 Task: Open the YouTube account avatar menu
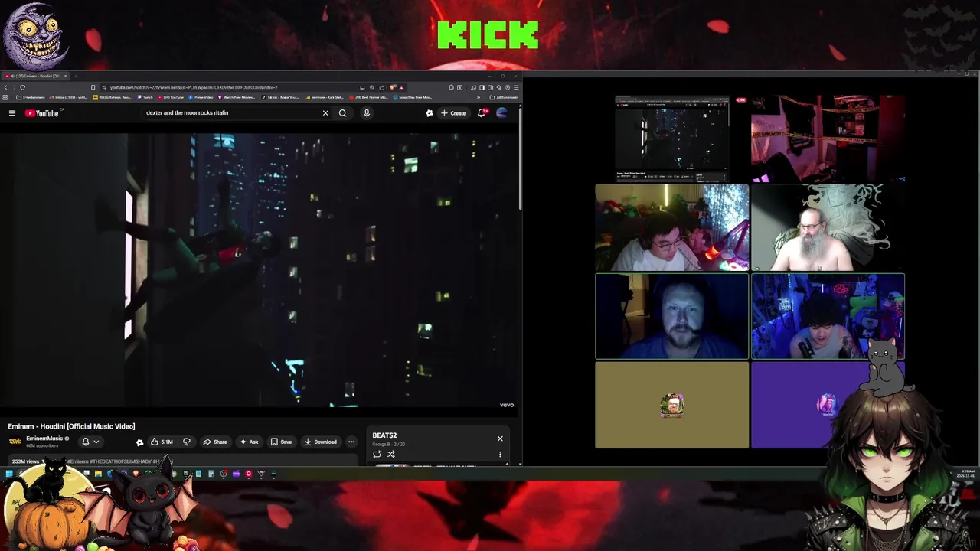tap(502, 113)
